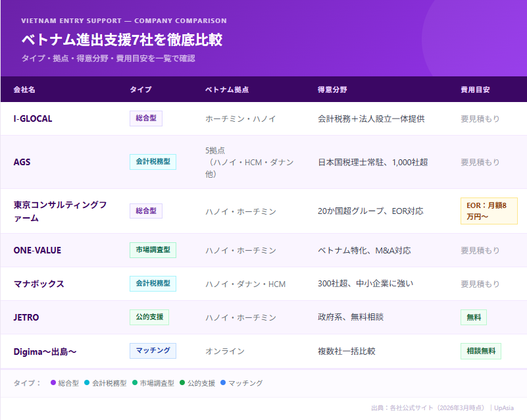Image resolution: width=527 pixels, height=420 pixels.
Task: Click 要見積もり cost in マナボックス row
Action: pyautogui.click(x=480, y=284)
